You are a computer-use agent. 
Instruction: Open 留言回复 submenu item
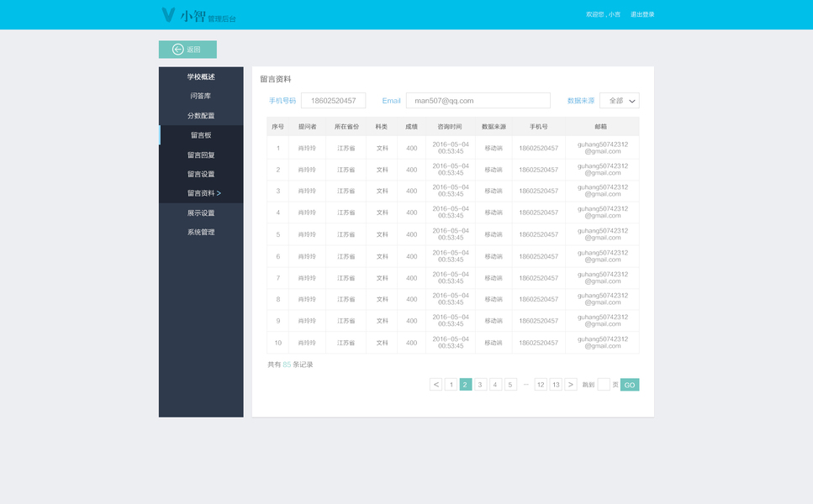(201, 155)
